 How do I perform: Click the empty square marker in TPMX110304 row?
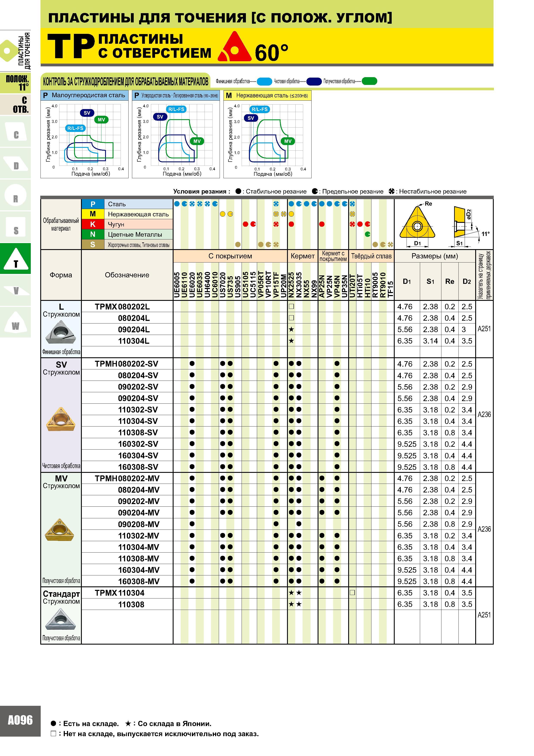click(352, 593)
